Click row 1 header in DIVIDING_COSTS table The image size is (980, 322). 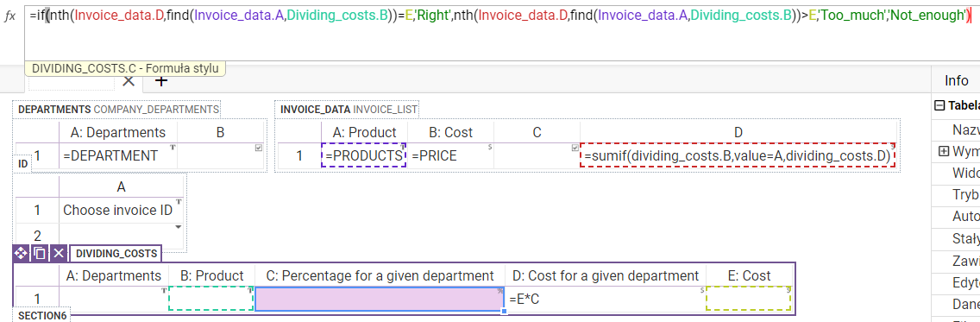coord(37,300)
